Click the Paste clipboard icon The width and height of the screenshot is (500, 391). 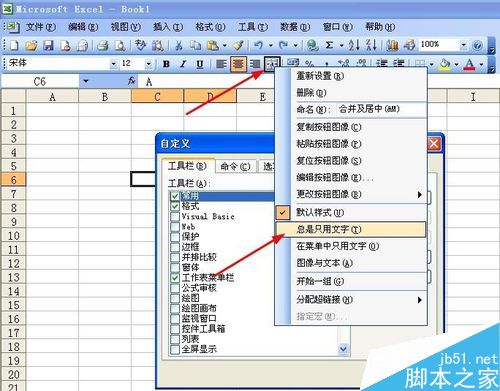pos(213,45)
